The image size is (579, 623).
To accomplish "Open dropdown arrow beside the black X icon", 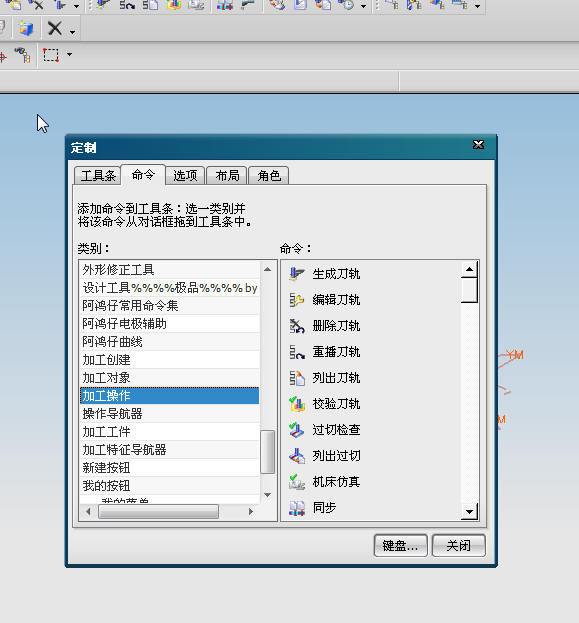I will (x=72, y=32).
